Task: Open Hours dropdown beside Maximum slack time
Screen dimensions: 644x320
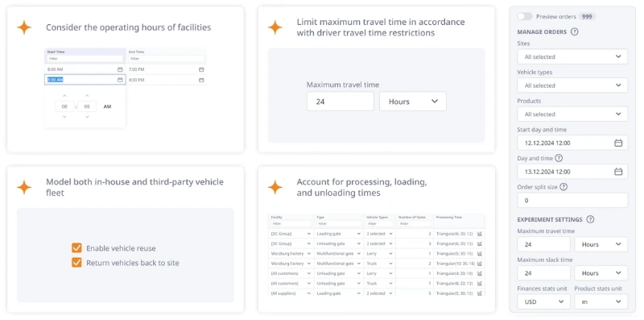Action: tap(601, 273)
